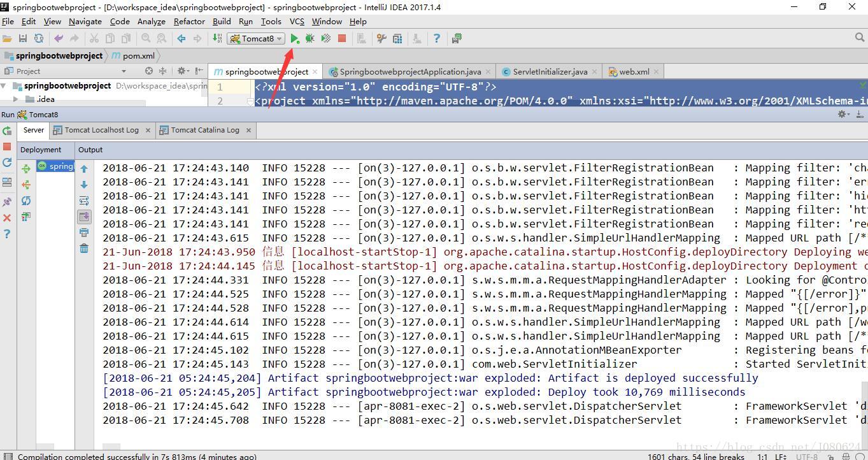The height and width of the screenshot is (460, 868).
Task: Collapse the springbootwebproject root node
Action: (4, 86)
